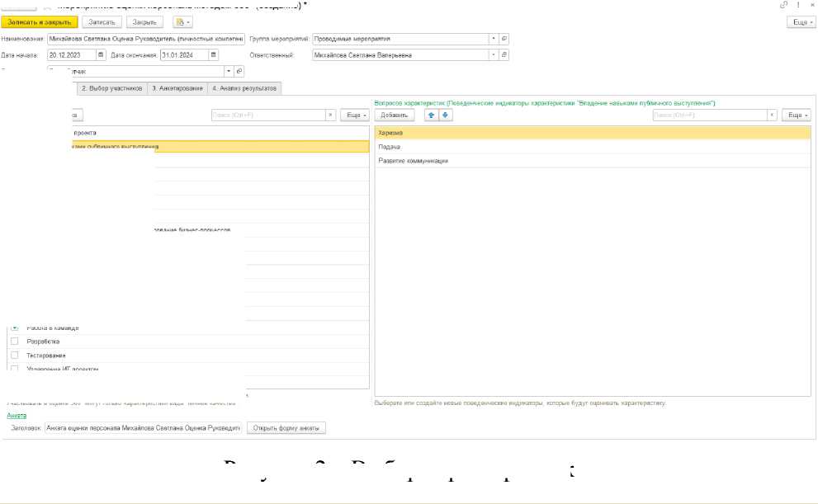Switch to 2. Выбор участников tab

coord(112,87)
